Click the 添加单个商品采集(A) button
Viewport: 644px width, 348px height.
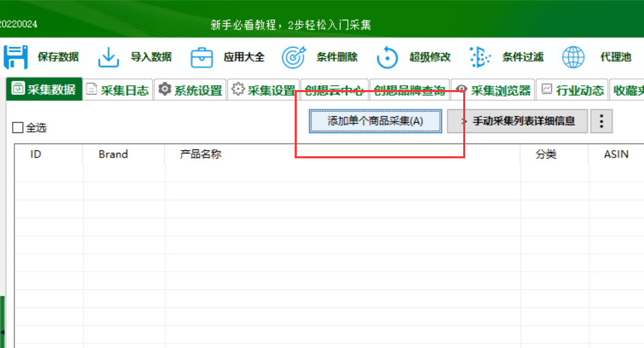click(x=375, y=121)
